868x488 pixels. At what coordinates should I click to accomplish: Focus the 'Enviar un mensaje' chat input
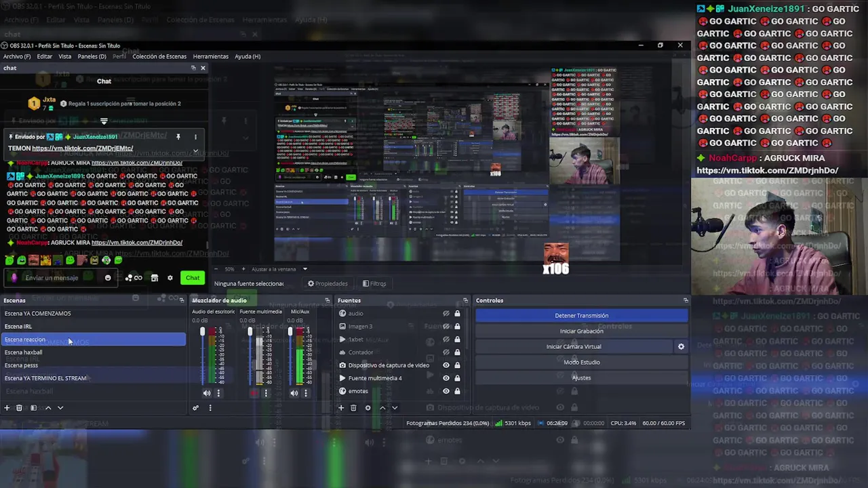tap(61, 278)
